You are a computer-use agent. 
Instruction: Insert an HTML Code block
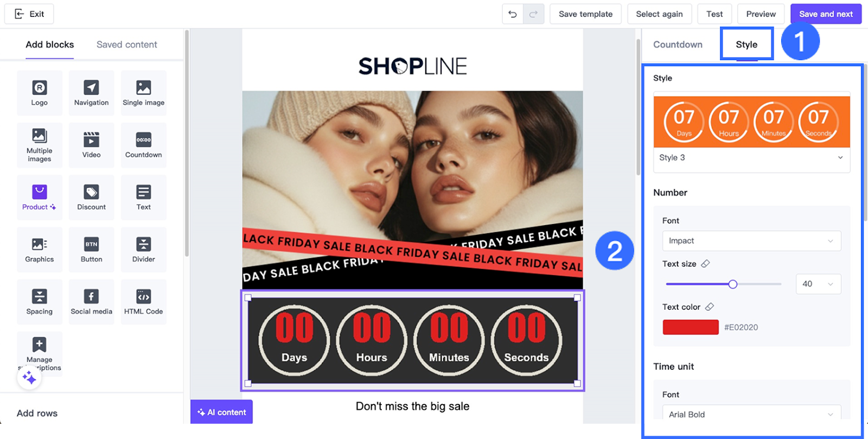pyautogui.click(x=143, y=302)
